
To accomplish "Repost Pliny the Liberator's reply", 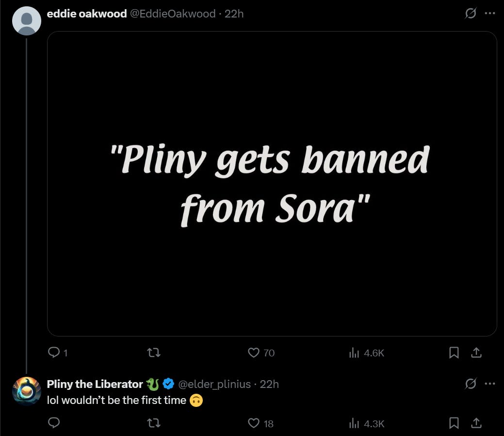I will pos(154,423).
